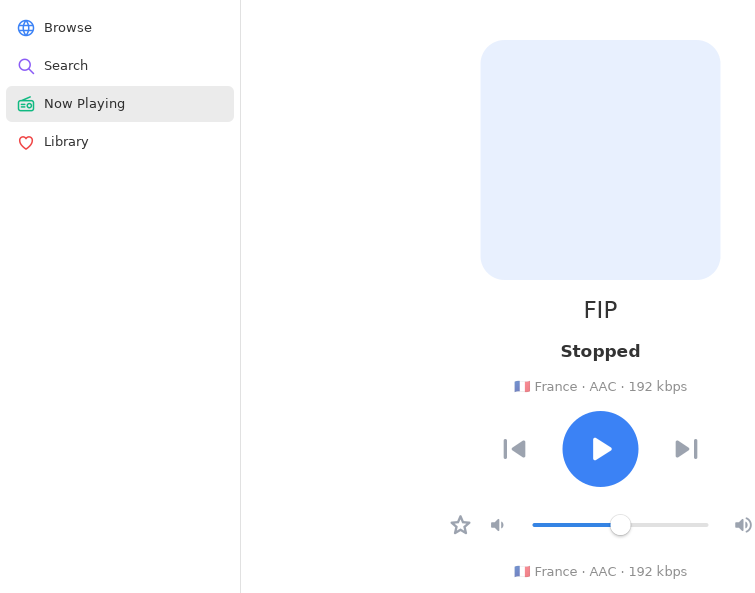Click the high volume speaker icon
Screen dimensions: 755x593
point(743,525)
